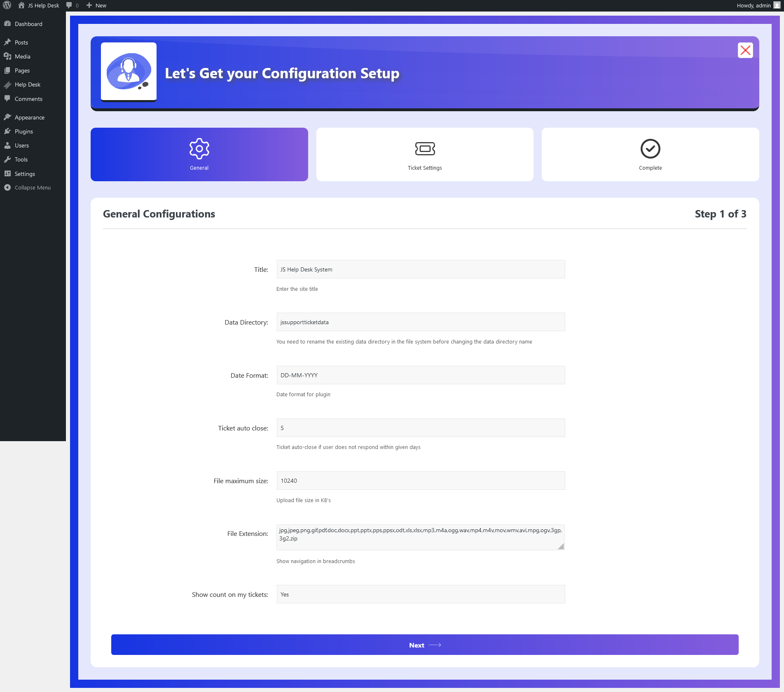Click the WordPress logo in admin bar

click(7, 5)
